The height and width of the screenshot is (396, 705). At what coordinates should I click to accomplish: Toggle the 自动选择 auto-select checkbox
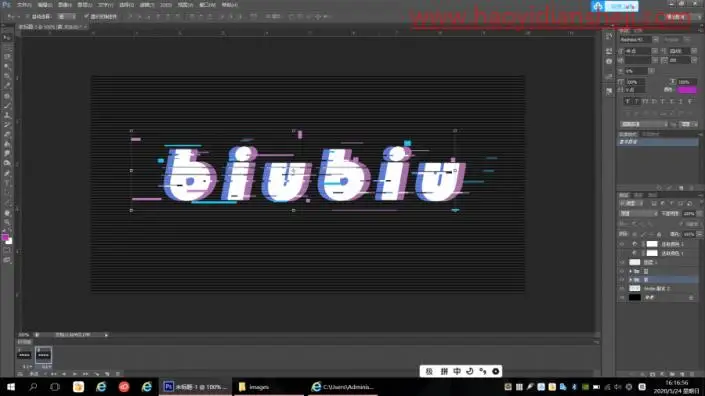[27, 17]
